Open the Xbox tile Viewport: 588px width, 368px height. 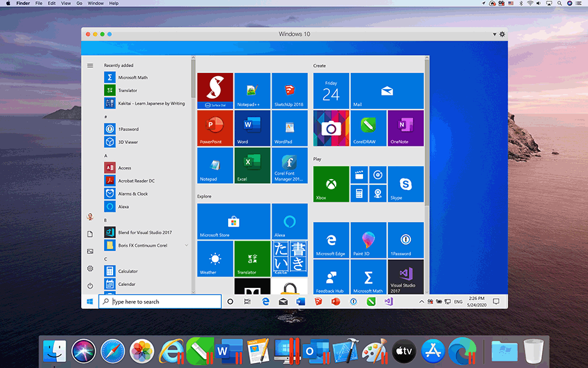(331, 184)
